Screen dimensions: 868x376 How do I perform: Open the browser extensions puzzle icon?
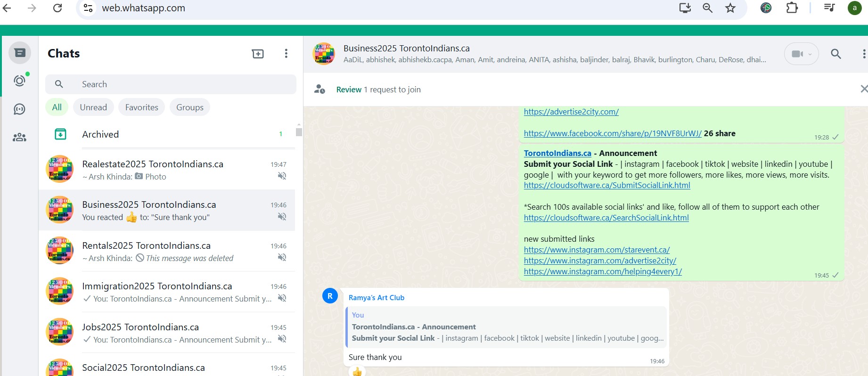[x=792, y=8]
